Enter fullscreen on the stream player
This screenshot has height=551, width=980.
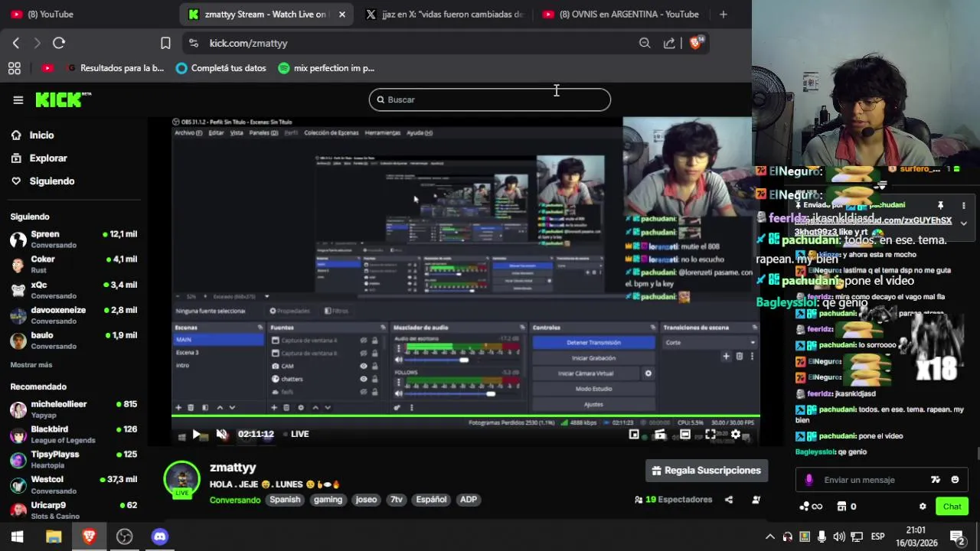[710, 434]
